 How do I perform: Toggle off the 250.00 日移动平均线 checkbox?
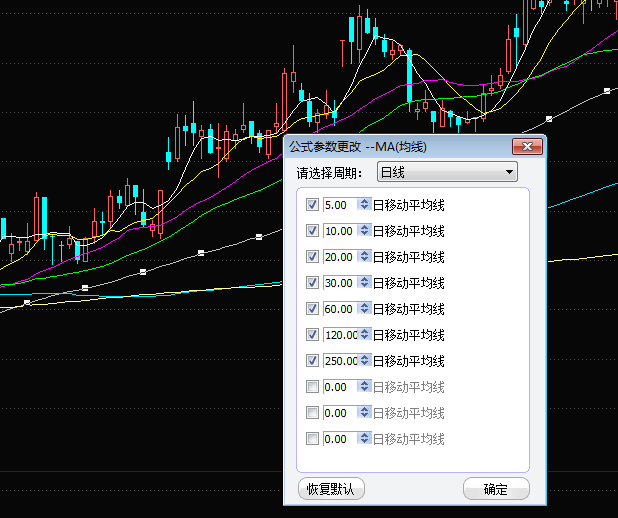click(313, 361)
